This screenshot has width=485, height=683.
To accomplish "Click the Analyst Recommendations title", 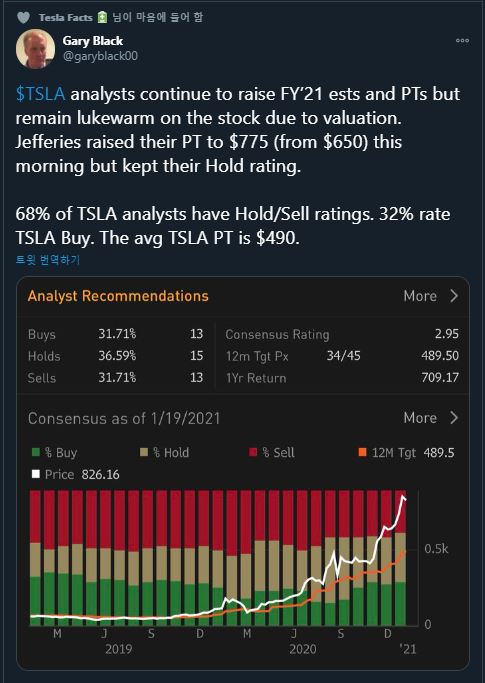I will point(118,296).
